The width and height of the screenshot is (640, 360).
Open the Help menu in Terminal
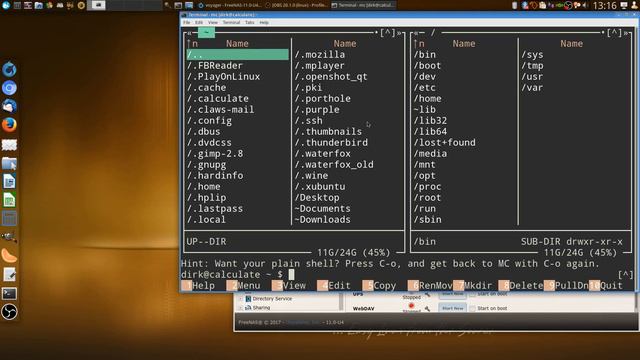point(264,22)
